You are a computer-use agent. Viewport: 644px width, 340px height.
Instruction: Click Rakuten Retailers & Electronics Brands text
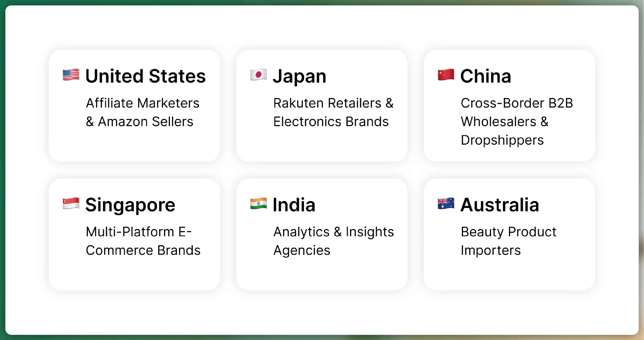333,112
